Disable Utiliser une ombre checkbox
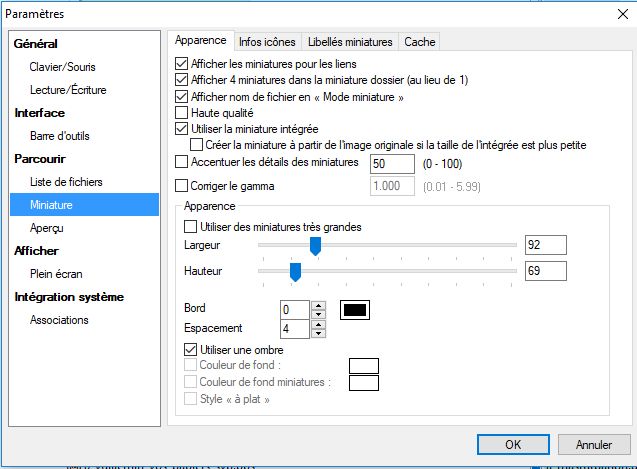The image size is (637, 469). click(x=191, y=350)
